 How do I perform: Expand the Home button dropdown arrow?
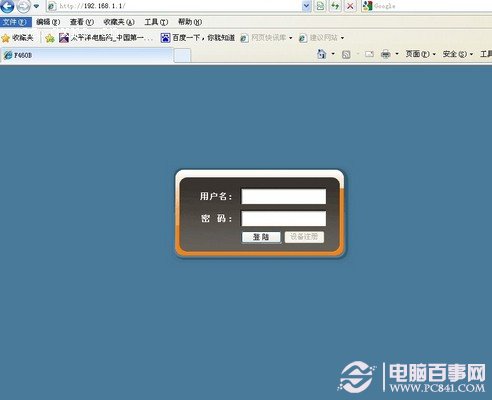(x=333, y=54)
